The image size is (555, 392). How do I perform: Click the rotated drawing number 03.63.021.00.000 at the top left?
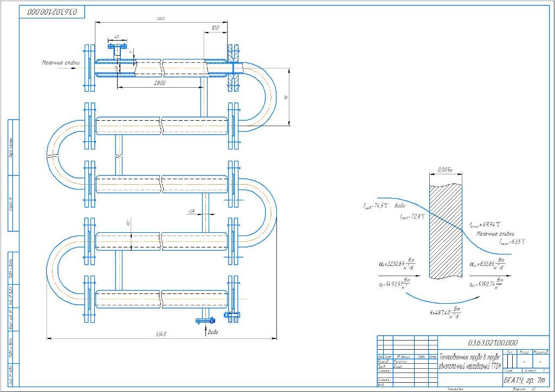[x=51, y=12]
